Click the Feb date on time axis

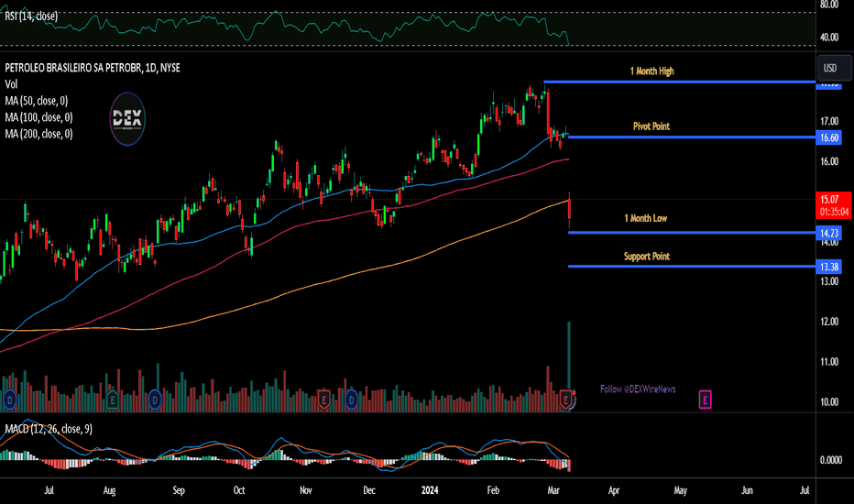tap(493, 491)
